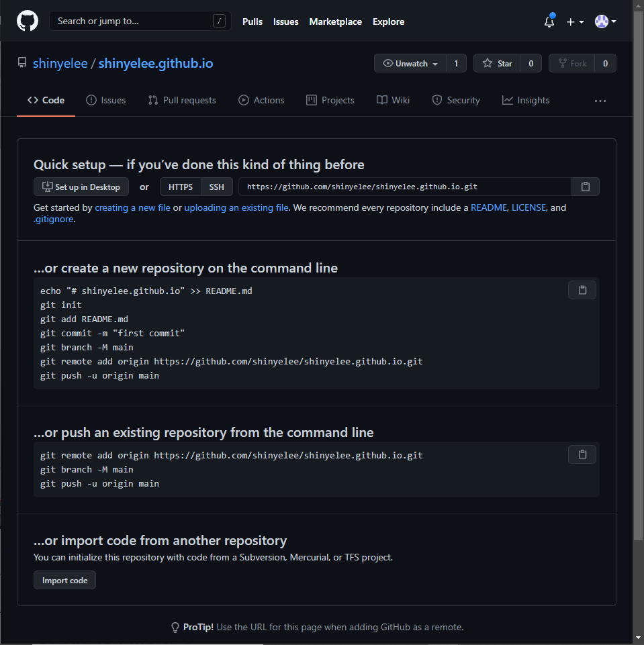The height and width of the screenshot is (645, 644).
Task: Open the plus create-new menu
Action: (575, 21)
